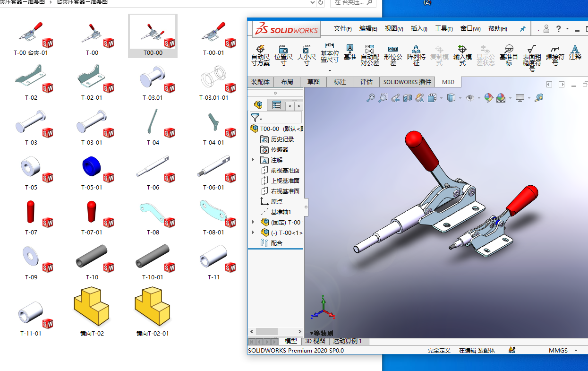Click the Apply Scene icon
588x371 pixels.
(x=501, y=98)
